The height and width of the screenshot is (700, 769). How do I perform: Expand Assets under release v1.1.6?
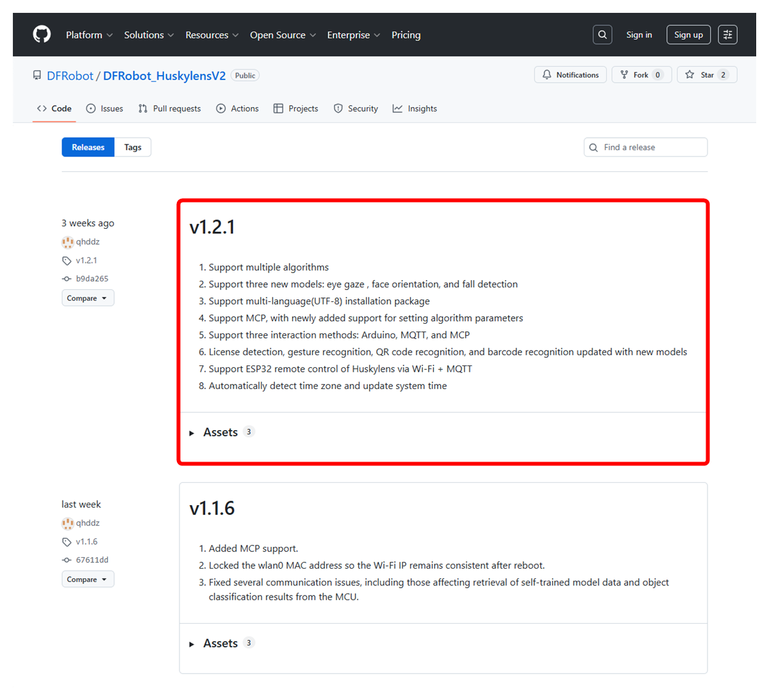(x=220, y=644)
